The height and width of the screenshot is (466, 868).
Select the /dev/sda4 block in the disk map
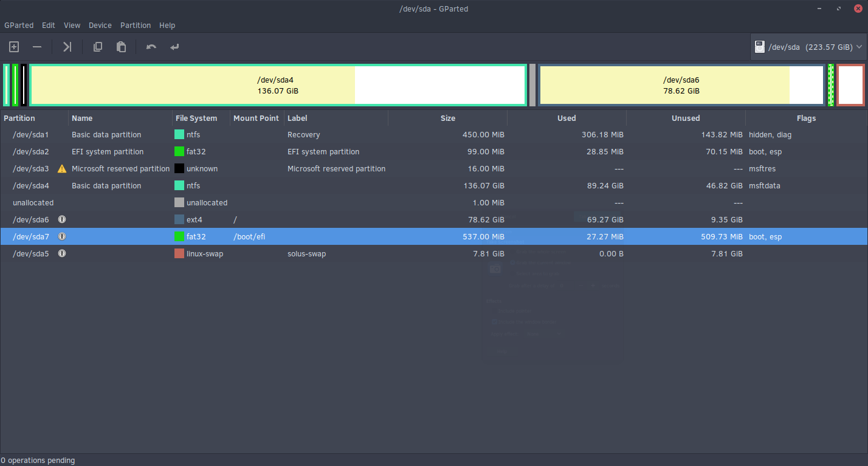pos(278,85)
